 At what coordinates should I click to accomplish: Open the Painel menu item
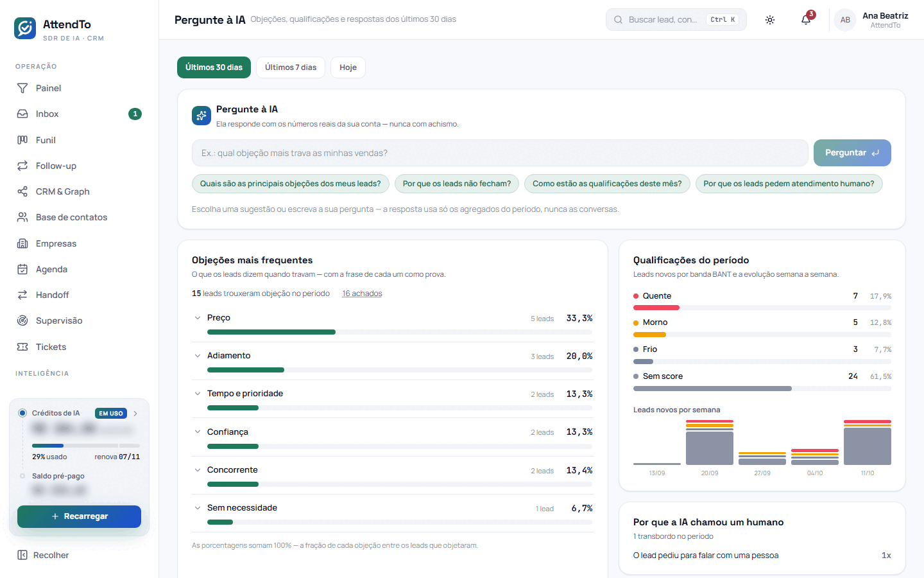[80, 88]
